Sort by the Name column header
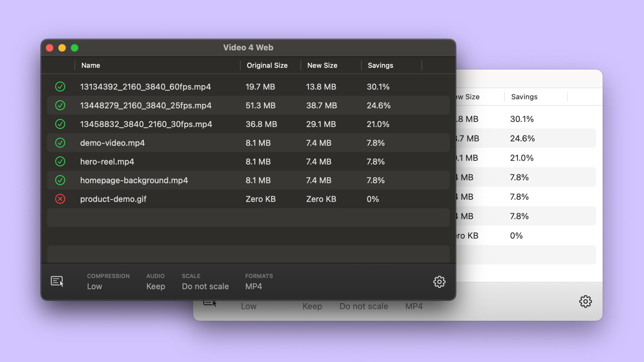This screenshot has height=362, width=644. click(91, 65)
